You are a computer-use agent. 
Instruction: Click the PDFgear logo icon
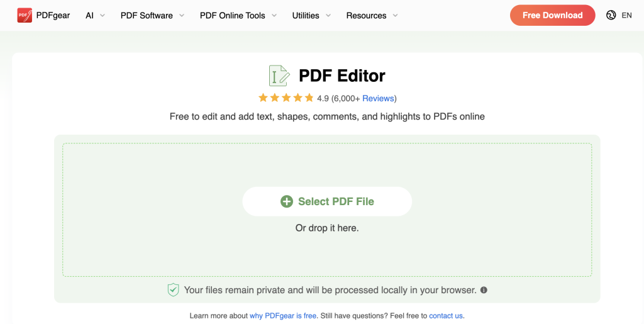[x=25, y=15]
